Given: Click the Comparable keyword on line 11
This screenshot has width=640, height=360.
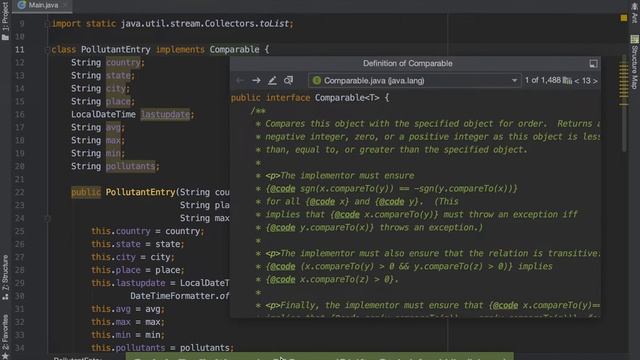Looking at the screenshot, I should [234, 49].
